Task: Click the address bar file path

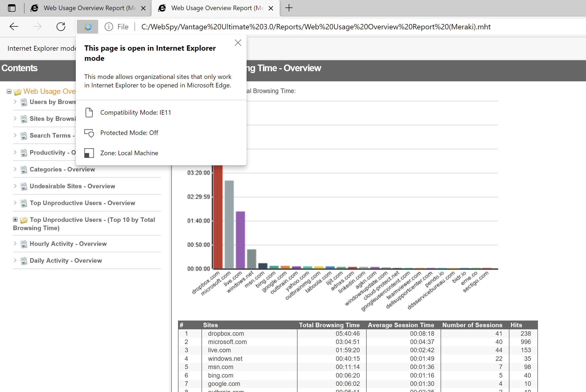Action: coord(316,27)
